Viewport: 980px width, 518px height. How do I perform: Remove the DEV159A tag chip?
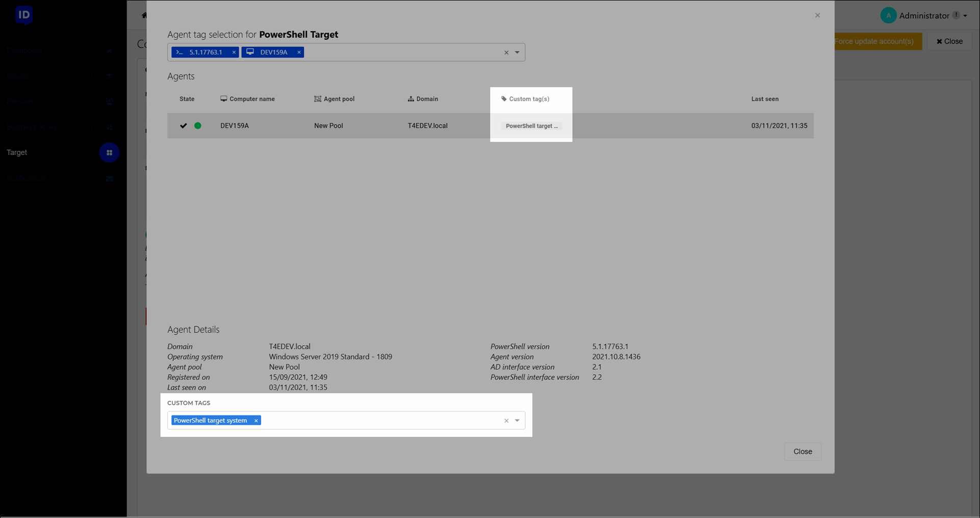[x=299, y=53]
